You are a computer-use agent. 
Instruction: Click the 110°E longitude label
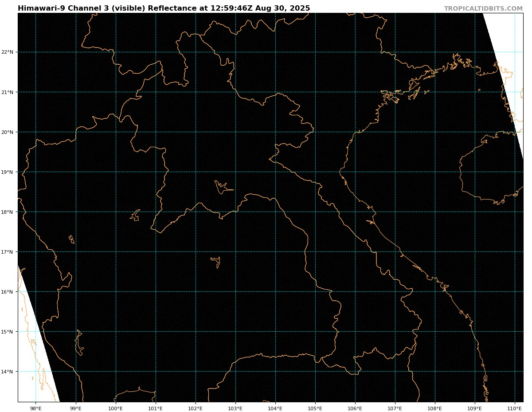tap(515, 408)
